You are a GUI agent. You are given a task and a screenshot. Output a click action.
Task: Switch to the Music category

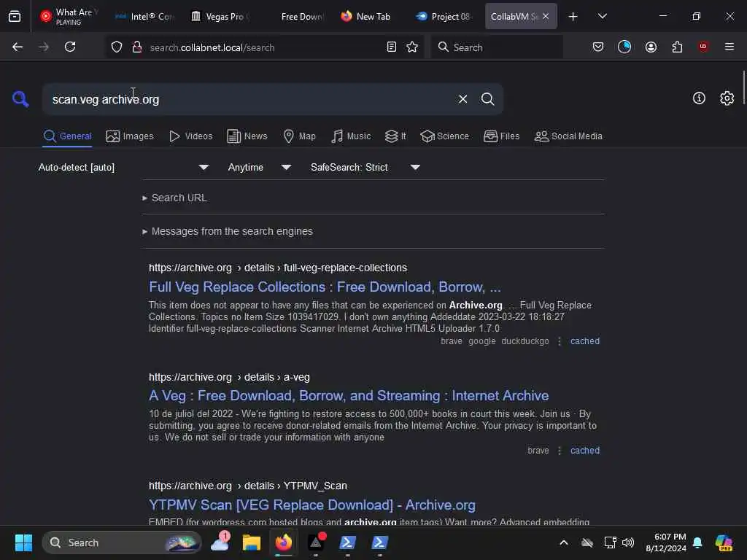tap(351, 136)
